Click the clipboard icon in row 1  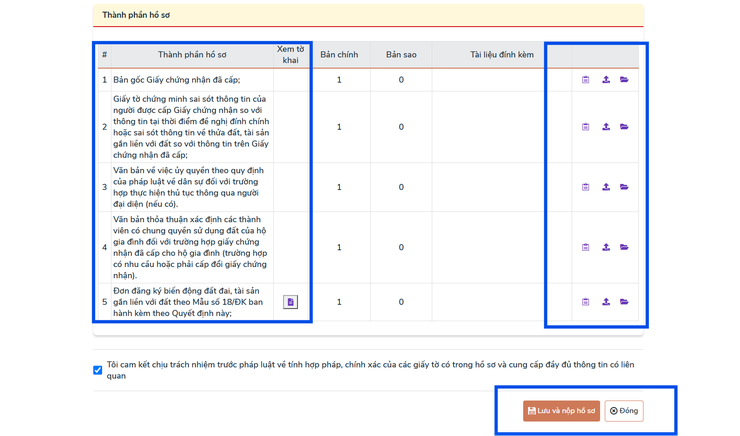click(x=585, y=80)
